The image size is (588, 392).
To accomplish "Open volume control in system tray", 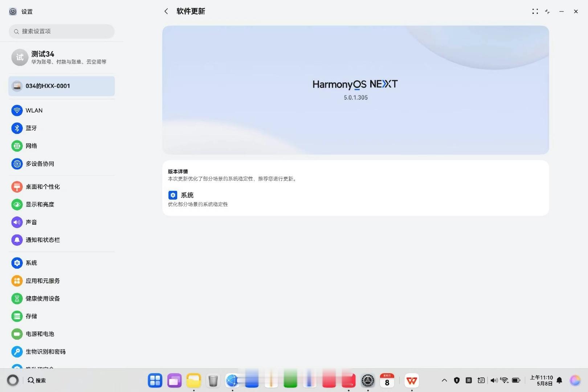I will 494,380.
